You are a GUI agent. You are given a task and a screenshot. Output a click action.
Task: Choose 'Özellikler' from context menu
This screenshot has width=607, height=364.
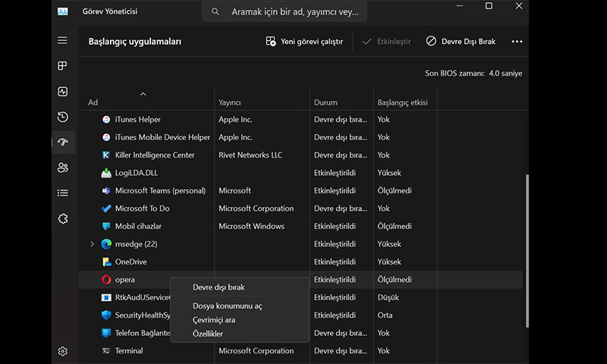click(x=239, y=334)
